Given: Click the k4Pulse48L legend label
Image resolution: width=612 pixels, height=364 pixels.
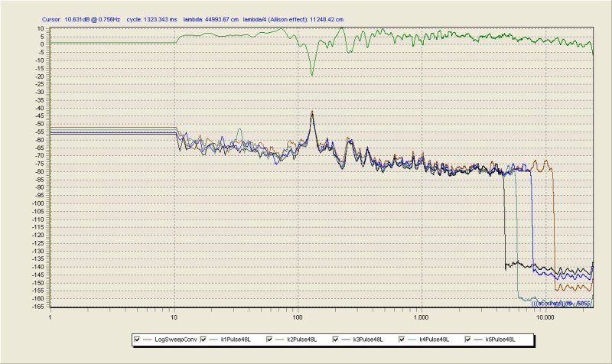Looking at the screenshot, I should click(x=434, y=340).
